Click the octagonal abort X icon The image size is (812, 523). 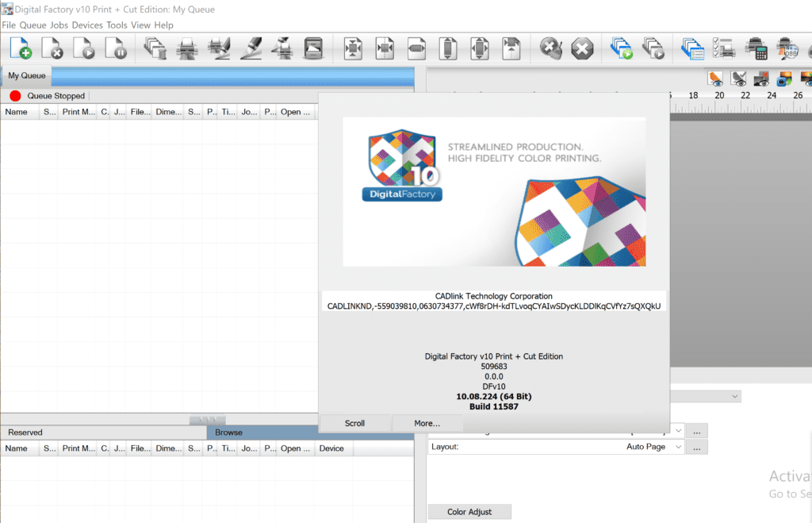582,48
